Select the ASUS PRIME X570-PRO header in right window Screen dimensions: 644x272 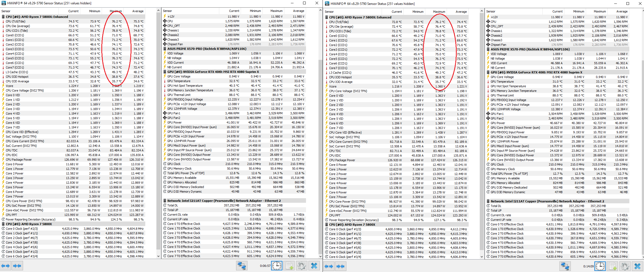pyautogui.click(x=557, y=49)
